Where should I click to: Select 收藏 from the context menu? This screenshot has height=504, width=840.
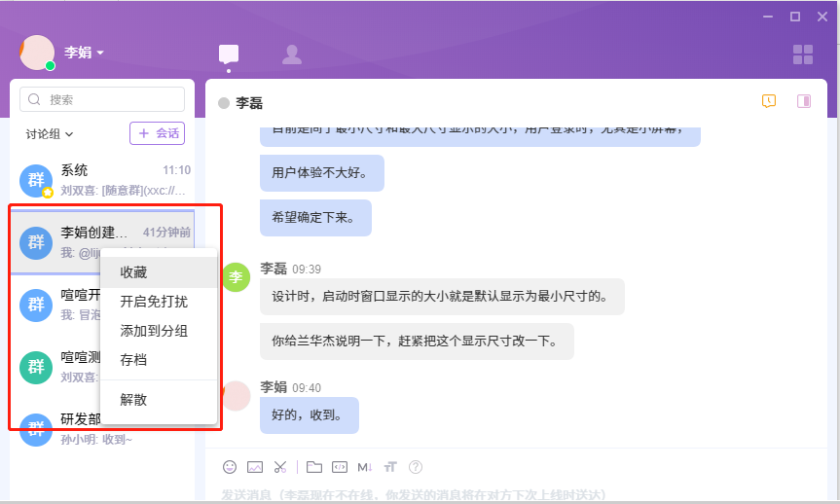133,272
